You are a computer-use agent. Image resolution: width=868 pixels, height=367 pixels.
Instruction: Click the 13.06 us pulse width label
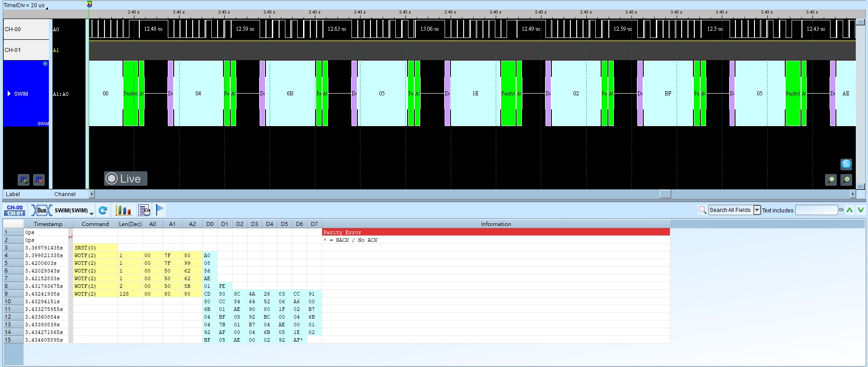click(x=430, y=29)
